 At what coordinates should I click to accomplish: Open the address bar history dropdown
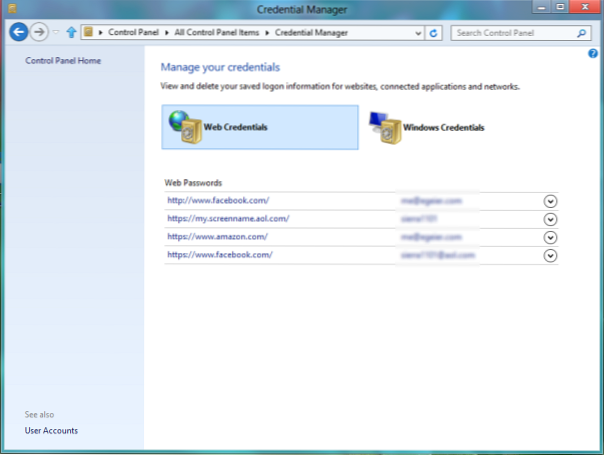coord(418,33)
